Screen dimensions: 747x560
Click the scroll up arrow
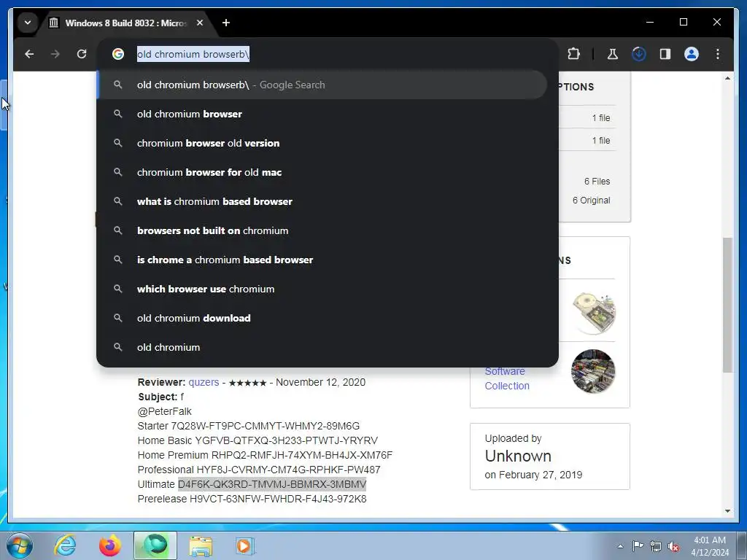(x=727, y=77)
